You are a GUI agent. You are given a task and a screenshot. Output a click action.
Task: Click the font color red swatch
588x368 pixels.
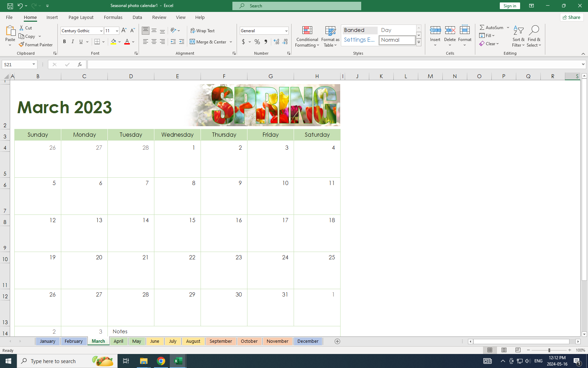pos(127,42)
